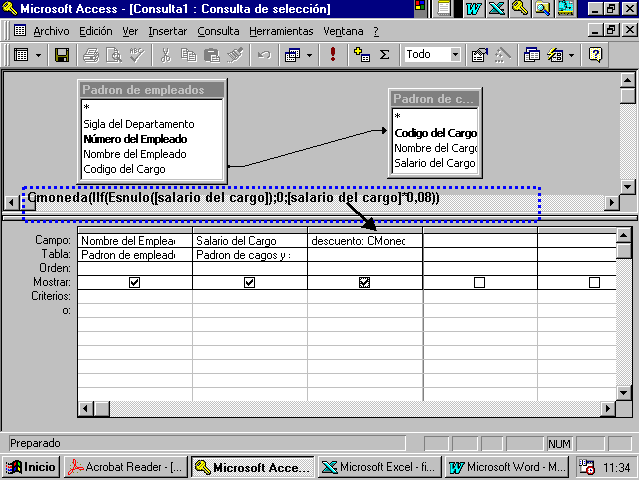639x480 pixels.
Task: Click design grid horizontal scroll left arrow
Action: coord(85,409)
